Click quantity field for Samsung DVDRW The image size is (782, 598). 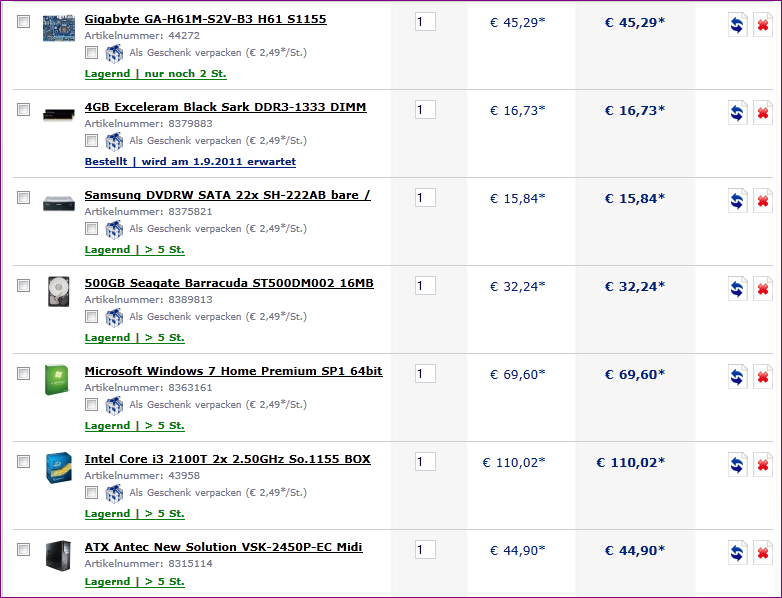point(425,198)
